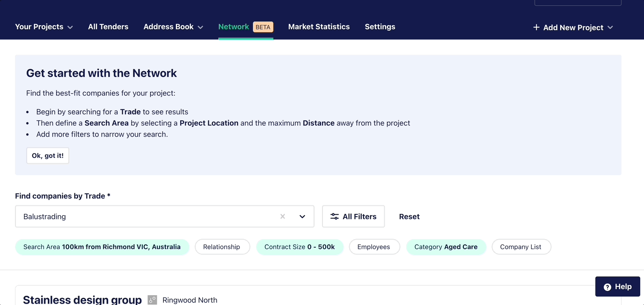Go to the All Tenders tab
Viewport: 644px width, 305px height.
click(x=108, y=27)
